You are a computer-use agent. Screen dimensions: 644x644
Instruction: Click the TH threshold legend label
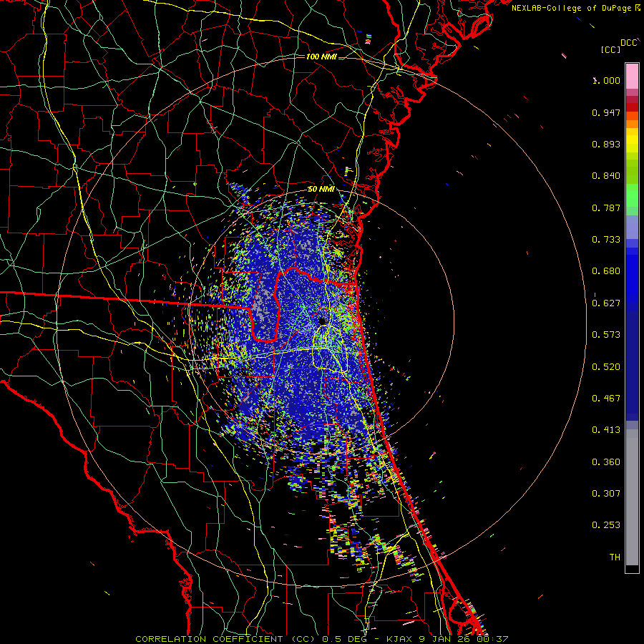point(615,557)
